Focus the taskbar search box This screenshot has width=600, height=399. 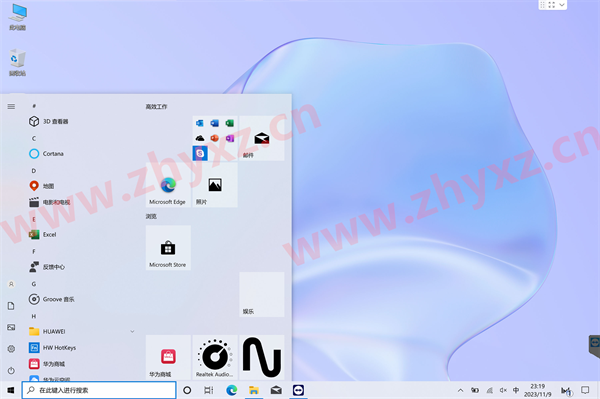coord(99,390)
